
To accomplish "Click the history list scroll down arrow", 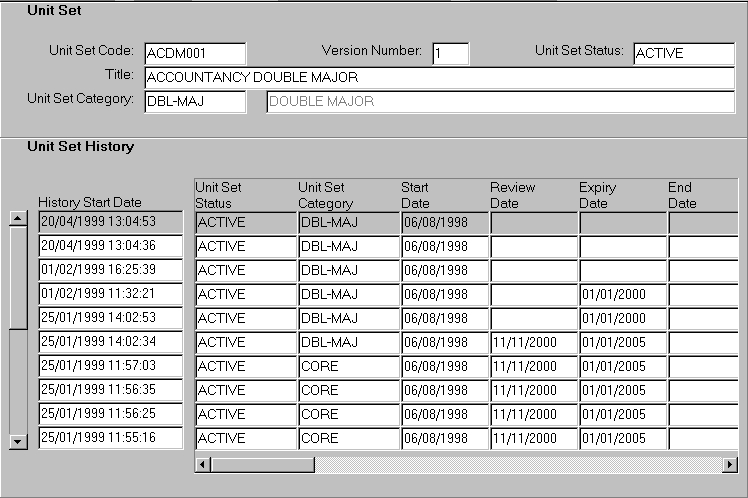I will click(18, 440).
